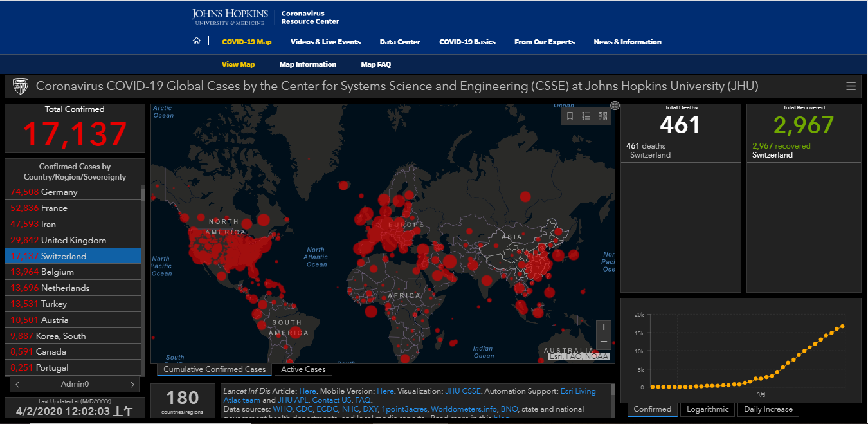
Task: Select the Confirmed chart tab
Action: [x=653, y=409]
